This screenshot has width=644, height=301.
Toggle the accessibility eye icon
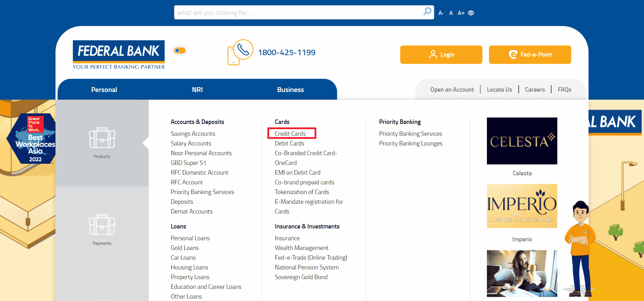pos(471,13)
